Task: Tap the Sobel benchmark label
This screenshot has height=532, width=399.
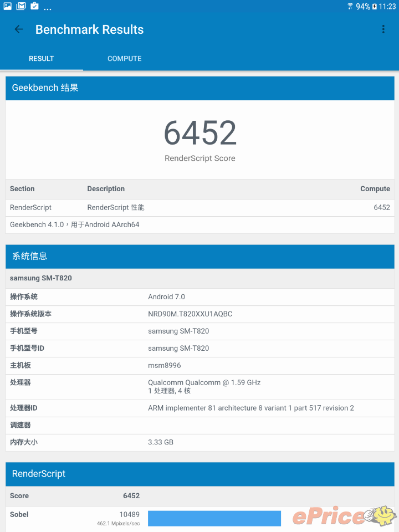Action: coord(19,515)
